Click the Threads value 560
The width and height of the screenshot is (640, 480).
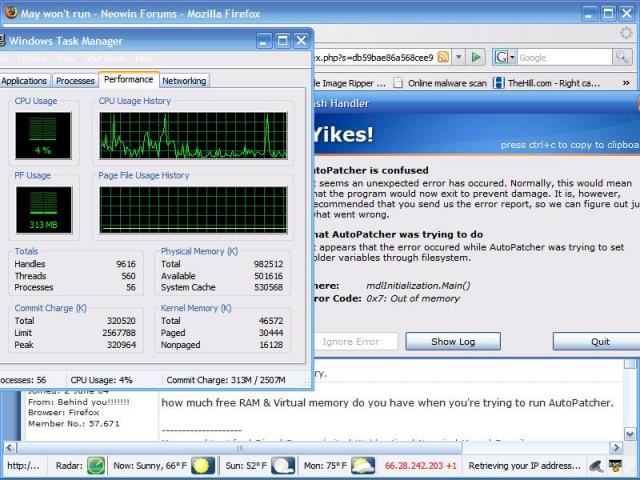128,276
